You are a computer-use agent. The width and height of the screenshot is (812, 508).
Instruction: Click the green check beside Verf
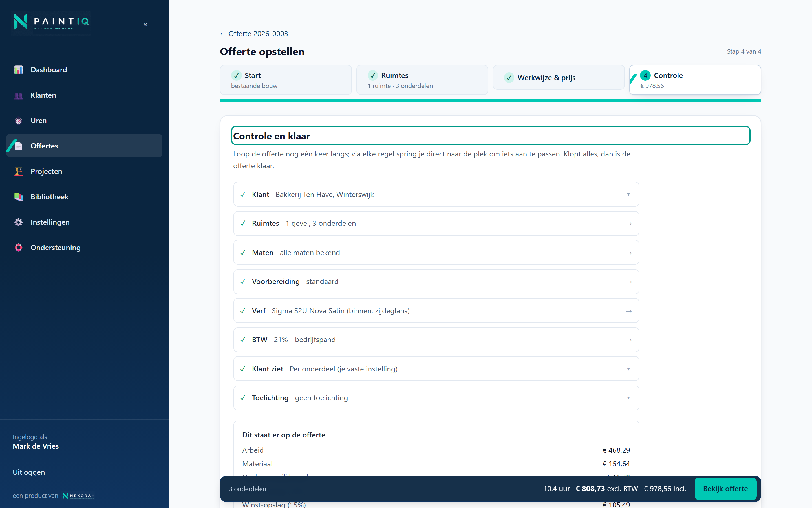click(243, 311)
